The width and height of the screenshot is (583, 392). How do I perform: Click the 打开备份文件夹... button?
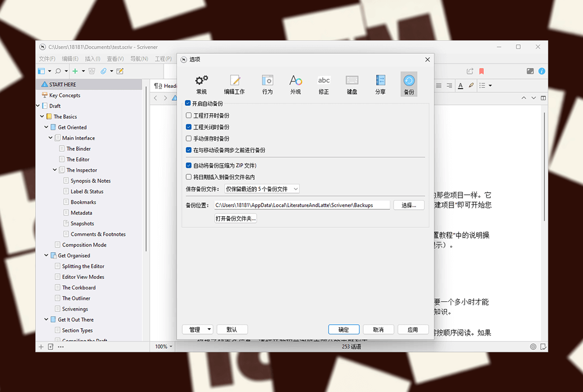pyautogui.click(x=236, y=218)
